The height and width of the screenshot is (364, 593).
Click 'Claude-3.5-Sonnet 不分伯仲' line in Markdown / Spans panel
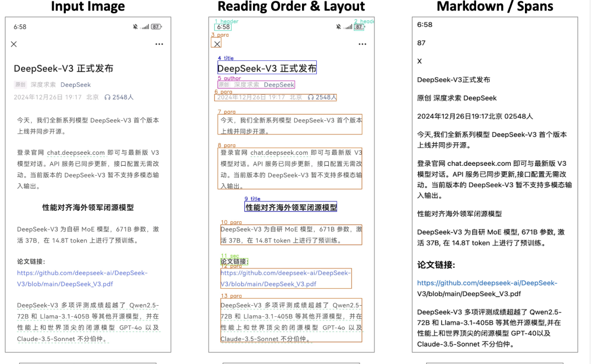466,344
